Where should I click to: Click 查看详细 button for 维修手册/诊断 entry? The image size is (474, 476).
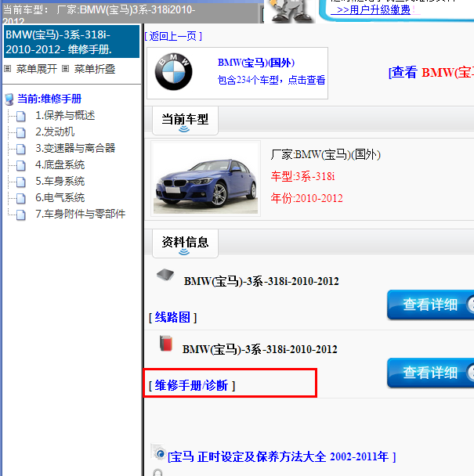coord(430,373)
